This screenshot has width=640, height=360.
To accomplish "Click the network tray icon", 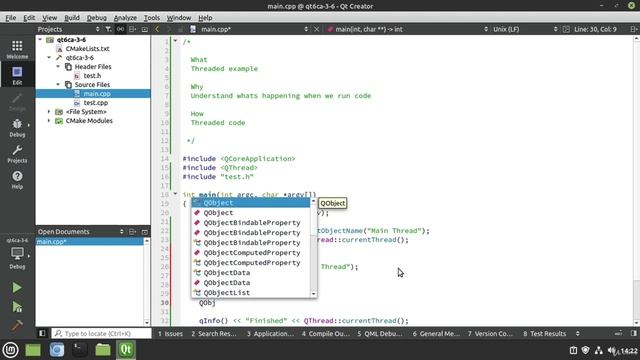I will coord(599,350).
